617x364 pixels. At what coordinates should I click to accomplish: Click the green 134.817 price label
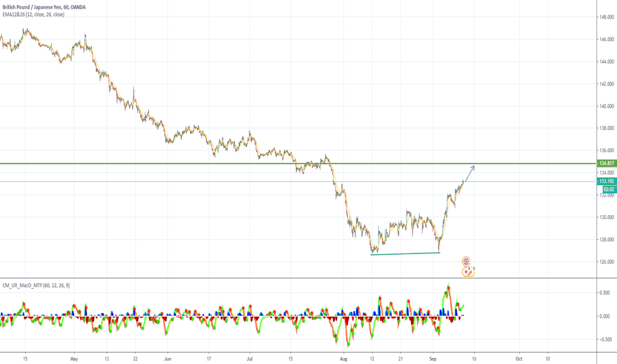[x=606, y=163]
